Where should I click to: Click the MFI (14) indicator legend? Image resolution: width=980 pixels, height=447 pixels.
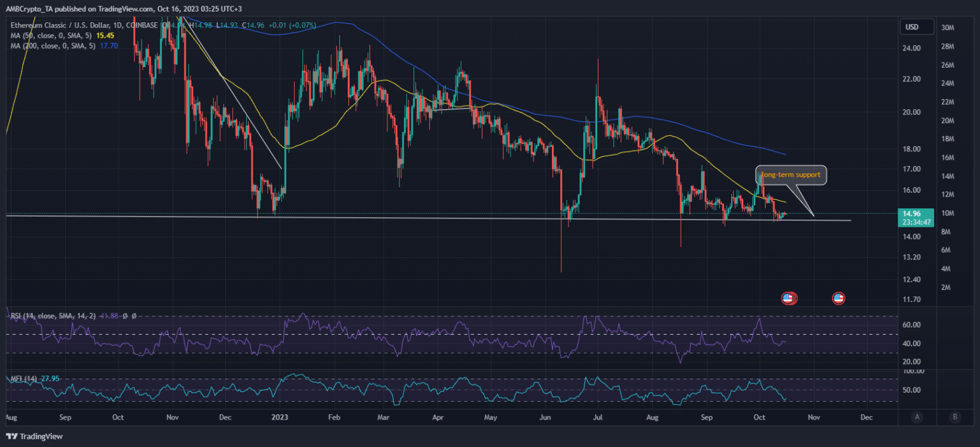(x=24, y=379)
